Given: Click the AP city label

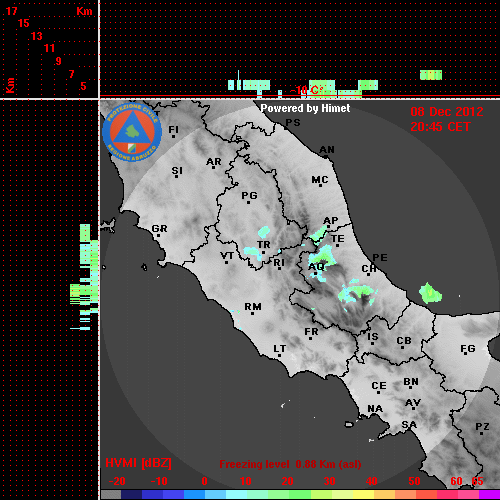Looking at the screenshot, I should (331, 220).
